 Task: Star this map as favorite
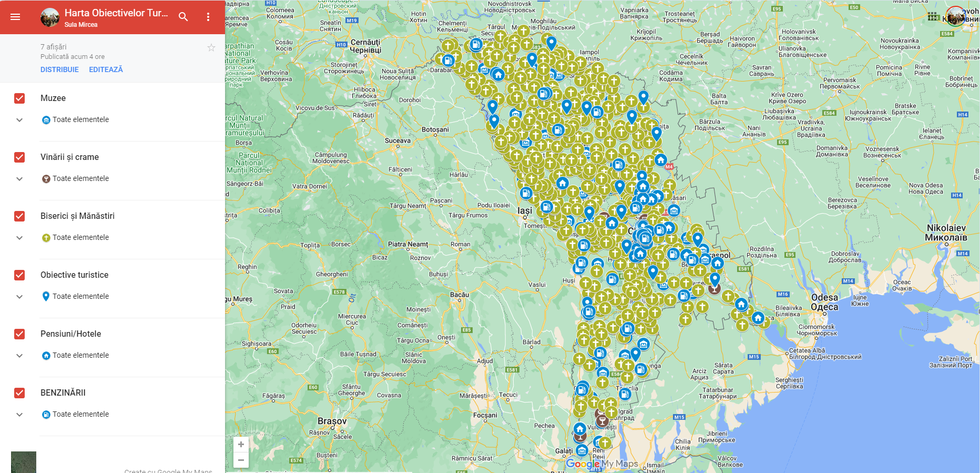211,48
